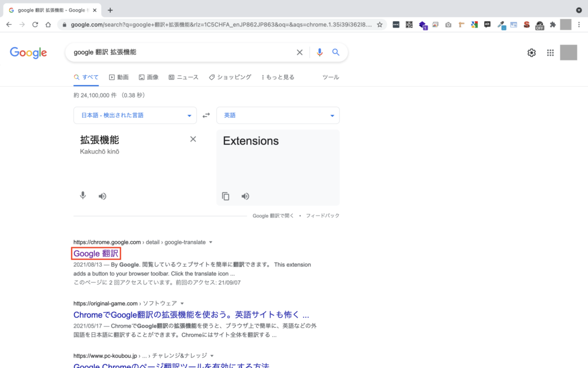Bookmark this page with the star icon
The image size is (588, 368).
(380, 24)
